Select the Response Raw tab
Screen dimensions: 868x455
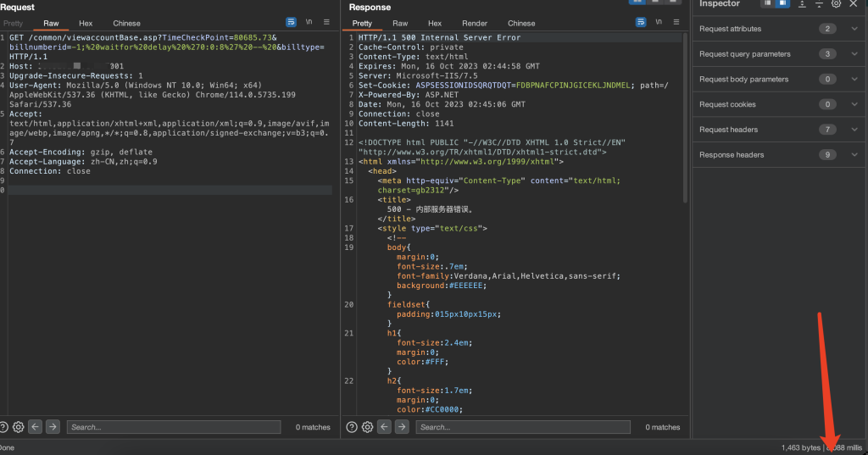pos(400,23)
